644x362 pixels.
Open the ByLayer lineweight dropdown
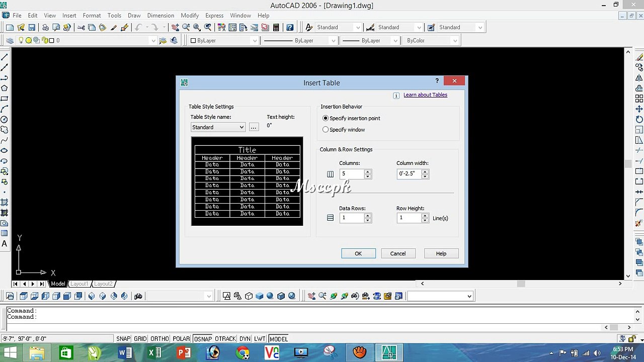click(x=395, y=41)
